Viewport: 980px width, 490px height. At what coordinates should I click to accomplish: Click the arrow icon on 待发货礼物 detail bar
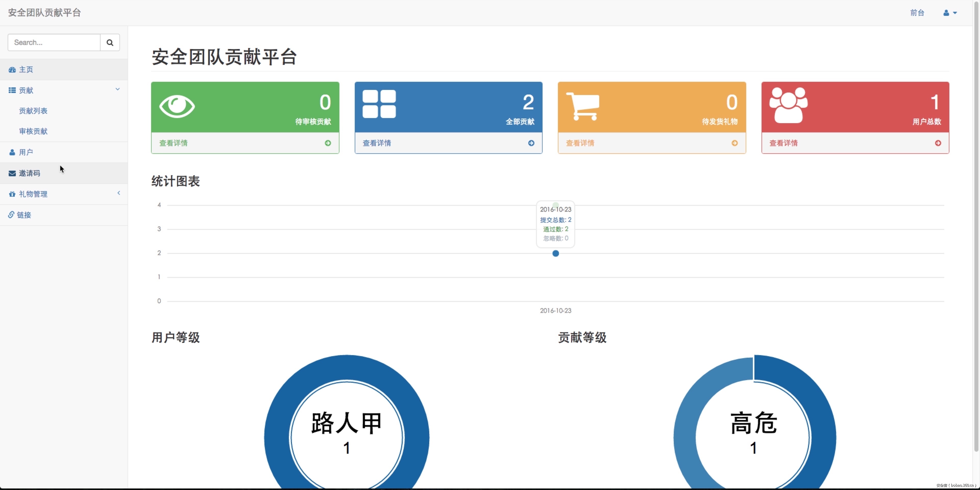click(x=735, y=143)
